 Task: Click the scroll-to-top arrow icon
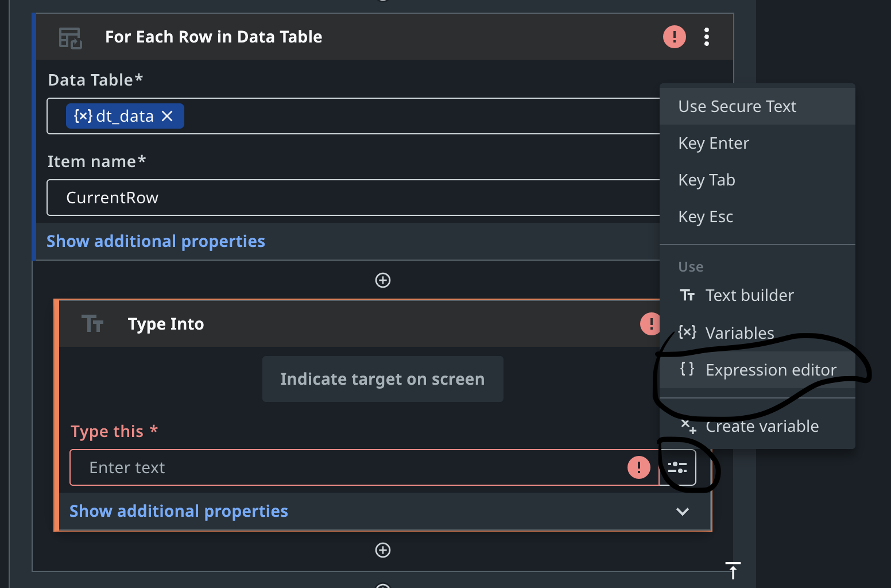tap(733, 570)
